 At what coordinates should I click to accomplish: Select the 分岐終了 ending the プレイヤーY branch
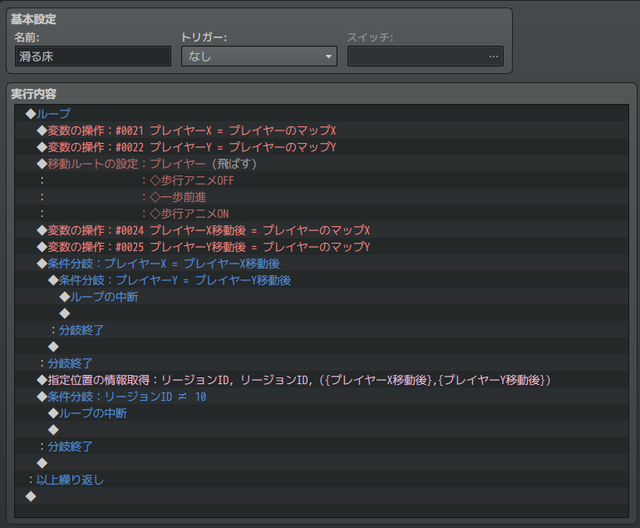[x=321, y=330]
